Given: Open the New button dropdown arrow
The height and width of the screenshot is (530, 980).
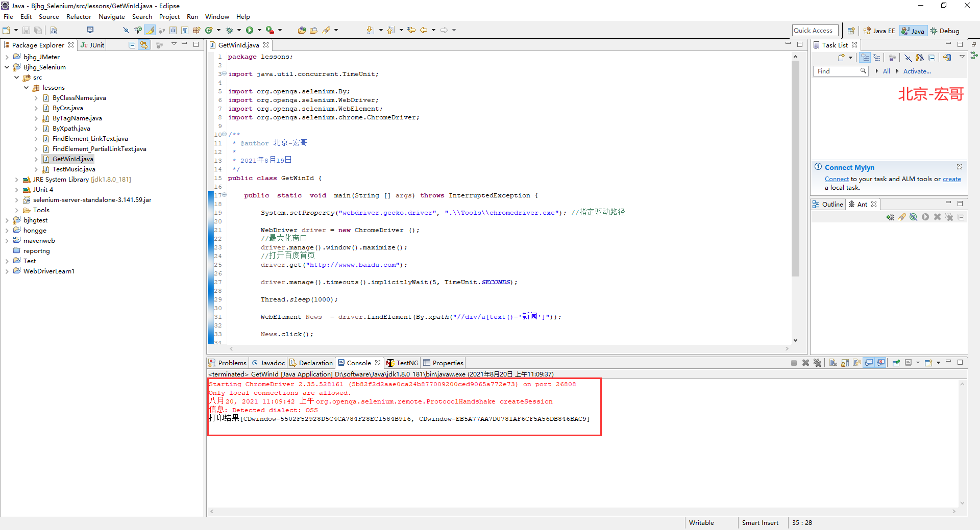Looking at the screenshot, I should (x=16, y=31).
